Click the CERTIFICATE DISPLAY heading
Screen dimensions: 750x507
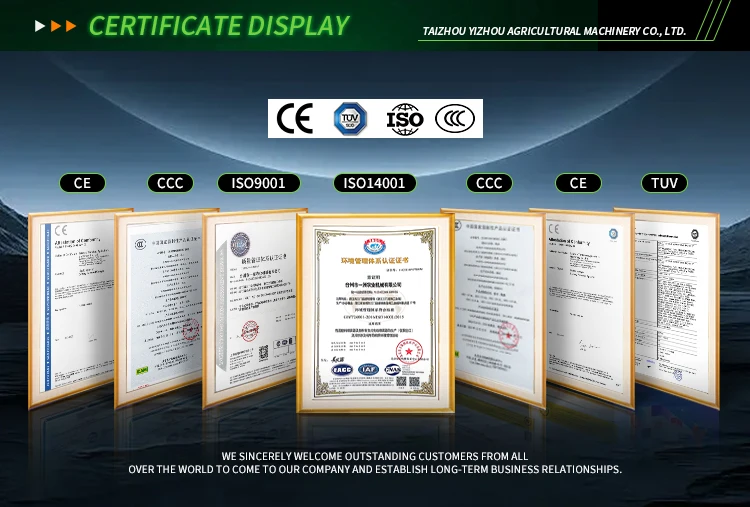tap(219, 26)
